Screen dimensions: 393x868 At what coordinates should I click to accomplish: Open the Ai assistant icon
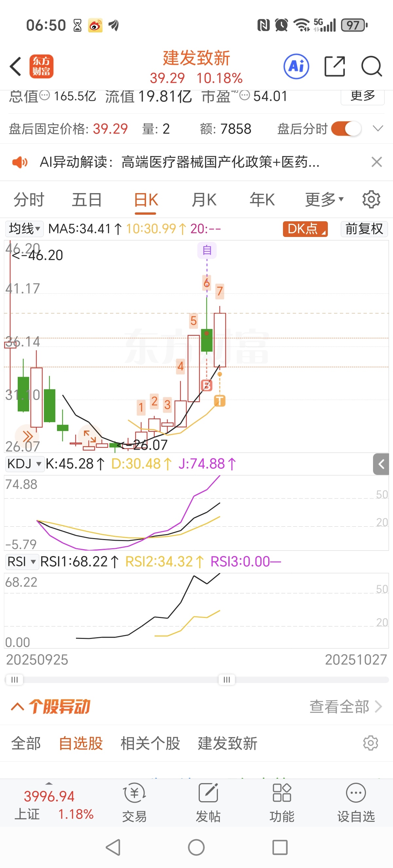[296, 66]
